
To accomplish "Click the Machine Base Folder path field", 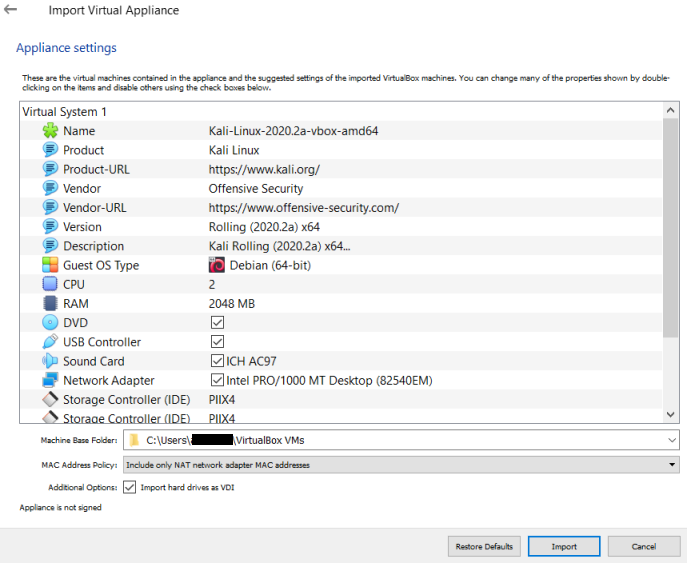I will pos(401,440).
